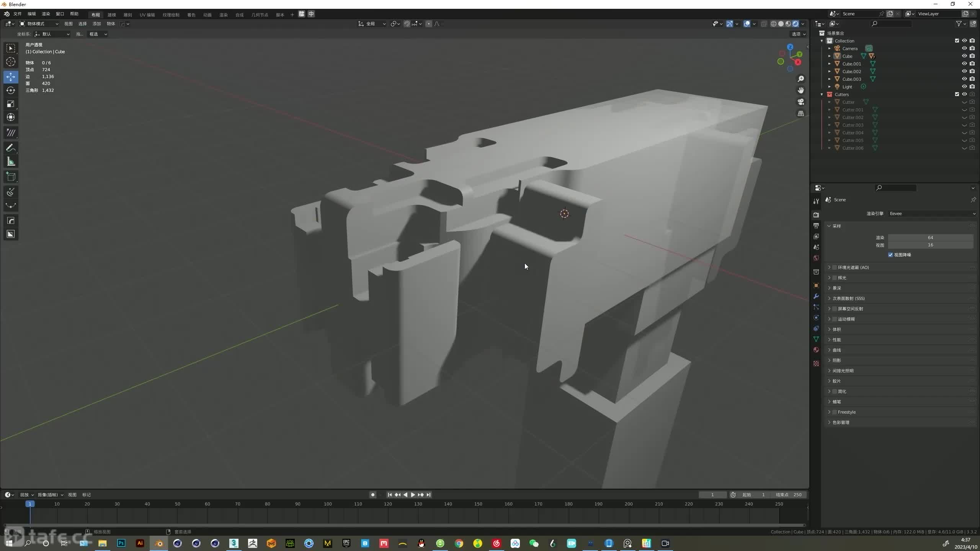980x551 pixels.
Task: Enable Ambient Occlusion (AO) checkbox
Action: pyautogui.click(x=835, y=267)
